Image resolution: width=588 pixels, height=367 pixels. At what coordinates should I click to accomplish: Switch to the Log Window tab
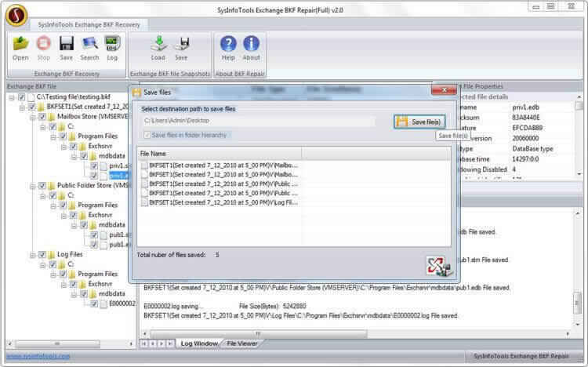coord(199,343)
